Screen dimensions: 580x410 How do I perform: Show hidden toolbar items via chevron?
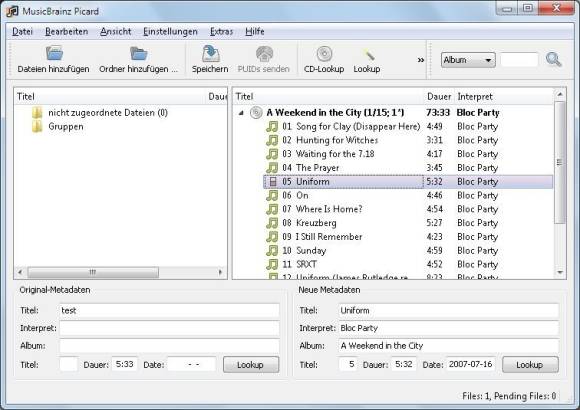click(421, 60)
